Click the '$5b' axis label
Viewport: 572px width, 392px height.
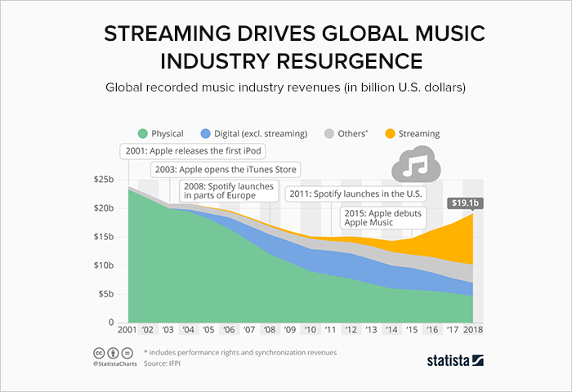pyautogui.click(x=106, y=294)
